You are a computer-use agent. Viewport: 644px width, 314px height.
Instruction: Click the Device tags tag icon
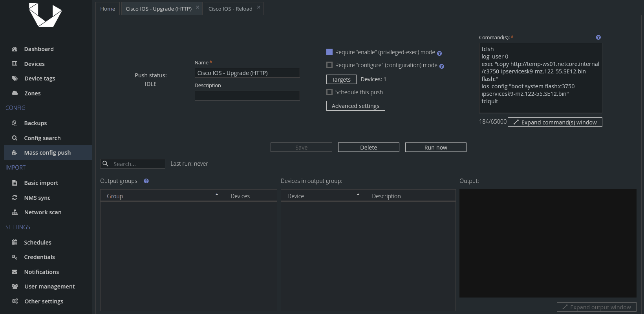click(15, 78)
